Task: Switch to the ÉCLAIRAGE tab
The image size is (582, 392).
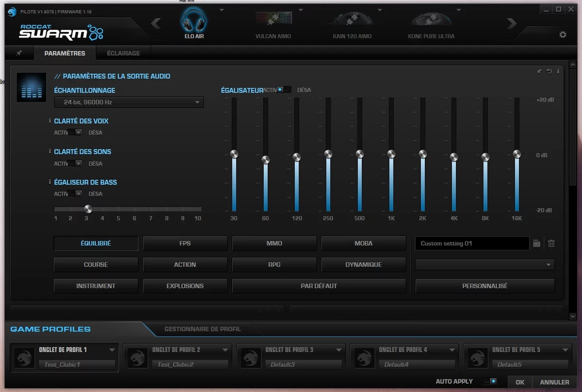Action: tap(123, 53)
